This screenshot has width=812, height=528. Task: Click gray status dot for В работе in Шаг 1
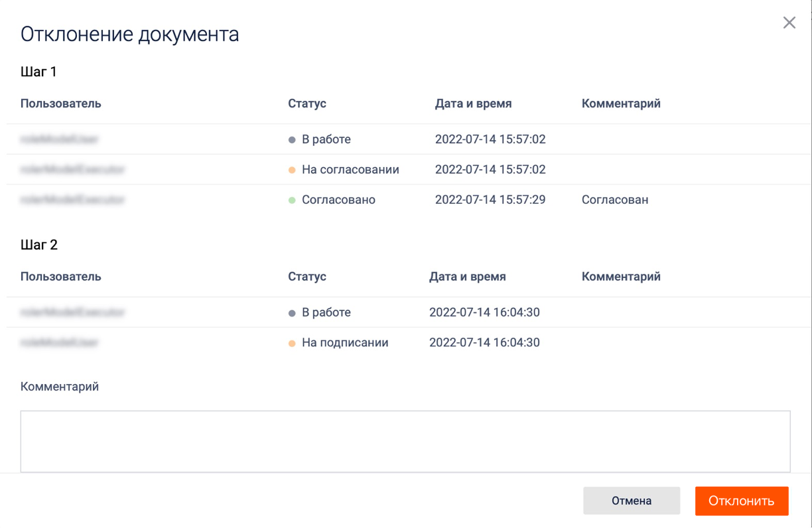[x=292, y=140]
